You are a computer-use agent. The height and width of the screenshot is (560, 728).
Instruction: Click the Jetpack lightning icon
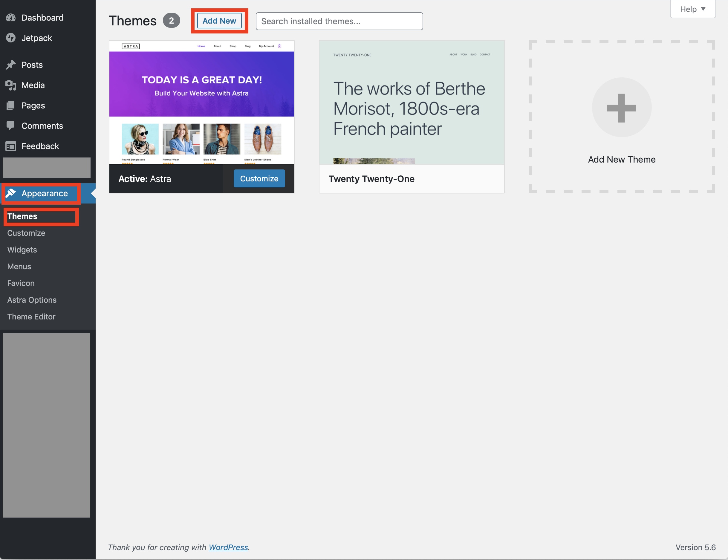pos(11,38)
